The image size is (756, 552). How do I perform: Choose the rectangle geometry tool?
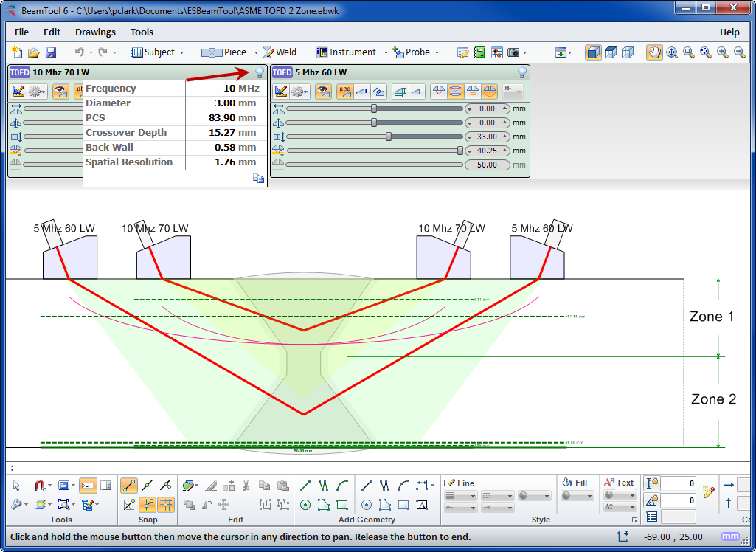click(342, 505)
